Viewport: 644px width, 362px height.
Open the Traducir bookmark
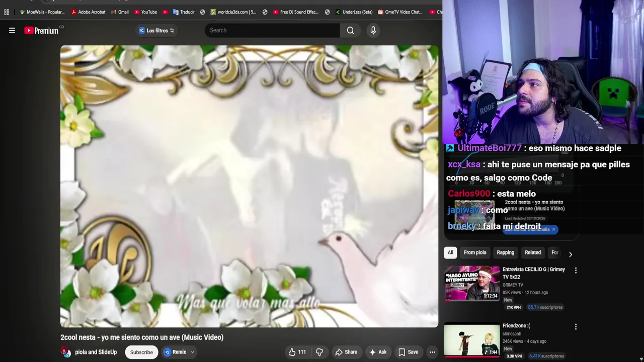[184, 12]
